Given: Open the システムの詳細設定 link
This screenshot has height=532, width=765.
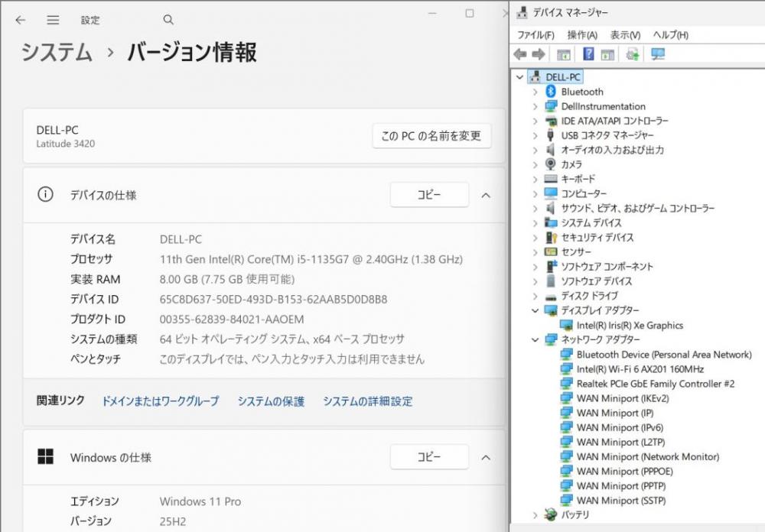Looking at the screenshot, I should pyautogui.click(x=367, y=401).
